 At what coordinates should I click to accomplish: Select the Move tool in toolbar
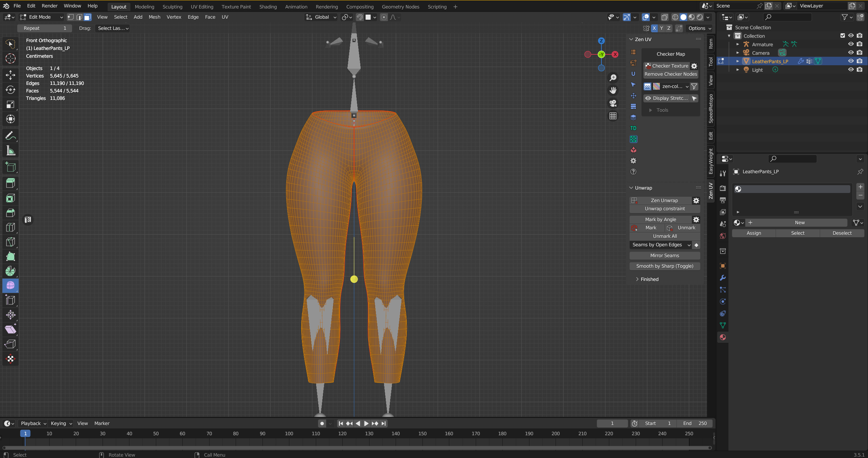(x=11, y=75)
